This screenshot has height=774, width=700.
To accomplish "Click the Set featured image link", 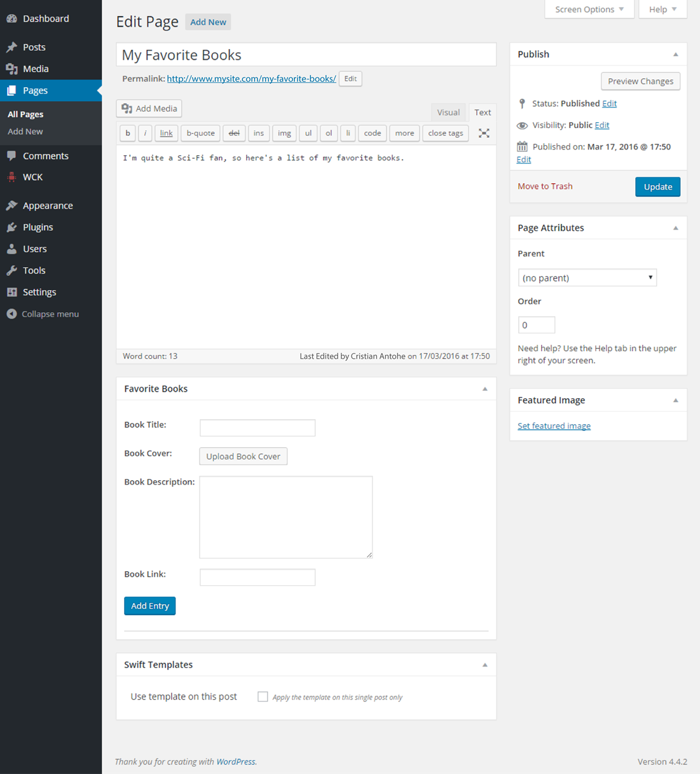I will tap(554, 426).
